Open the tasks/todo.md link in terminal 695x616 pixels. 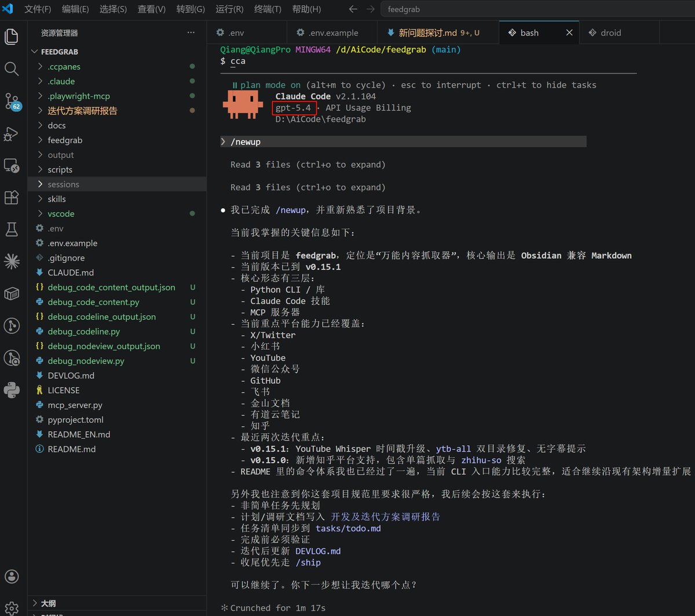point(348,528)
